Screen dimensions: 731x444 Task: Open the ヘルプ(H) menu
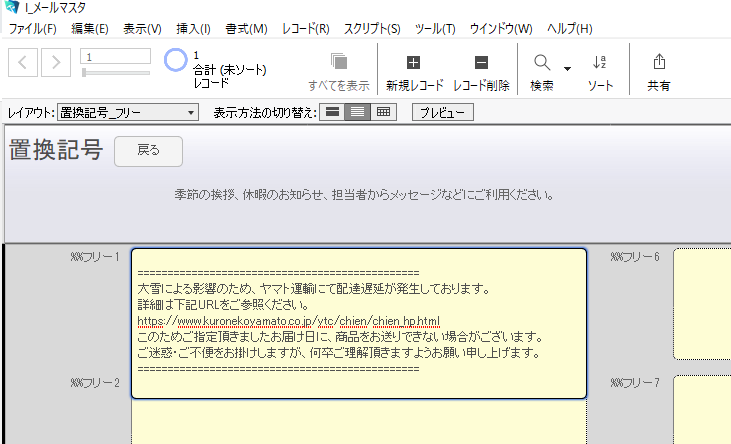coord(569,29)
